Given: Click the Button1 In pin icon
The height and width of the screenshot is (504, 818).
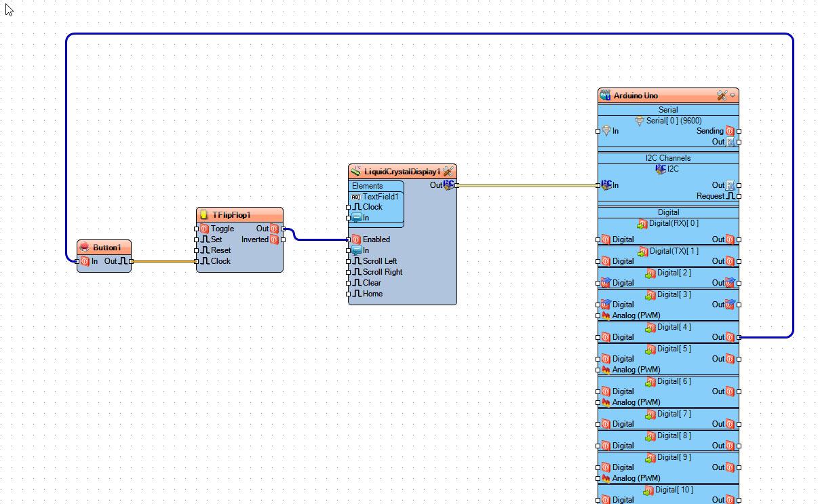Looking at the screenshot, I should (85, 261).
